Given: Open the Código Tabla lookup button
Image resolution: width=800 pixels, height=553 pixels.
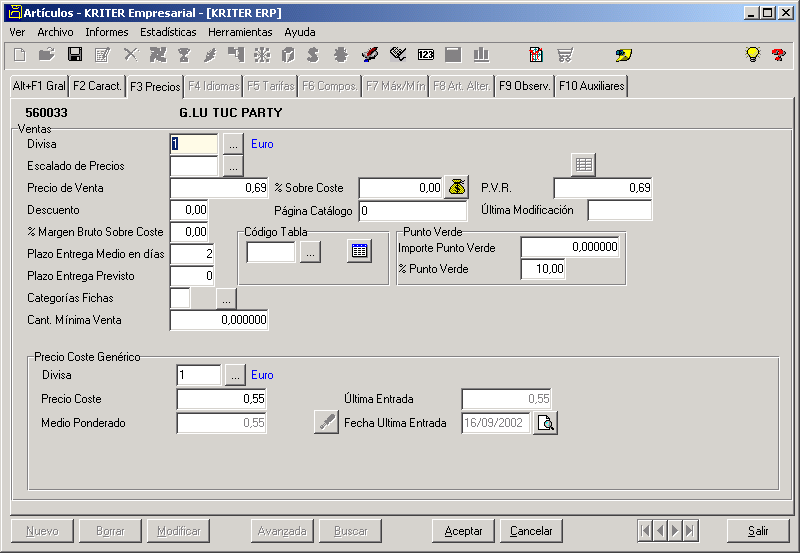Looking at the screenshot, I should 310,252.
